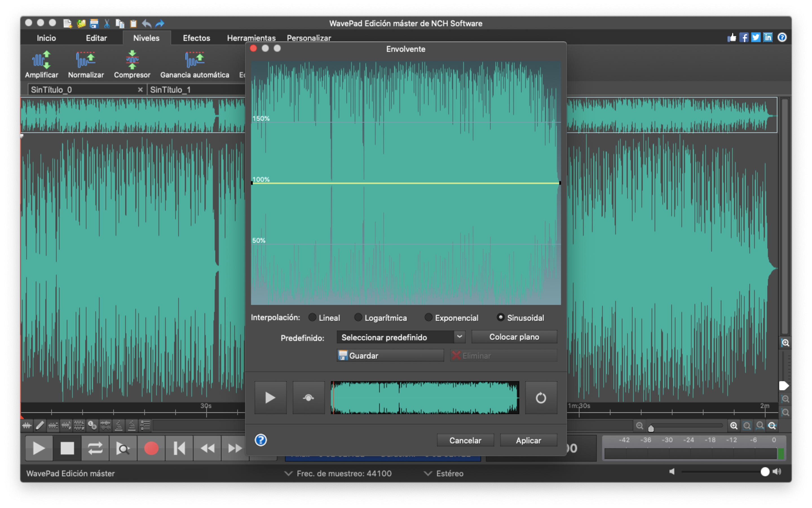Viewport: 812px width, 508px height.
Task: Expand the Estéreo channel chevron
Action: [x=427, y=473]
